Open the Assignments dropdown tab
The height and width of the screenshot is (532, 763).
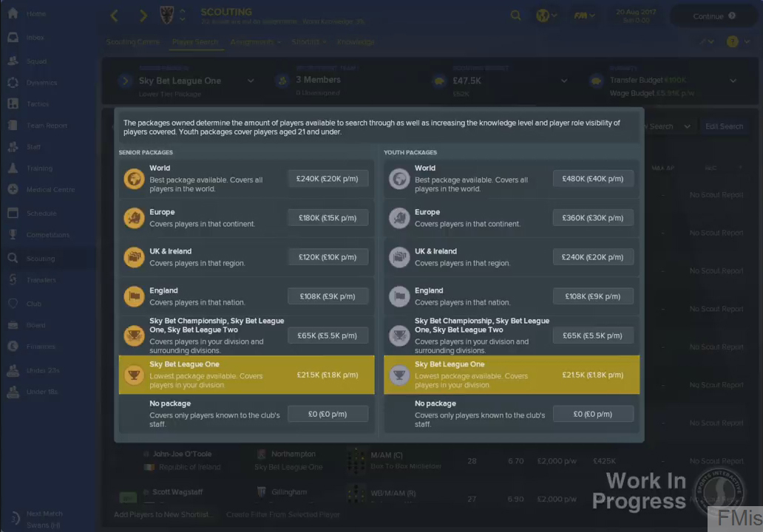click(256, 42)
